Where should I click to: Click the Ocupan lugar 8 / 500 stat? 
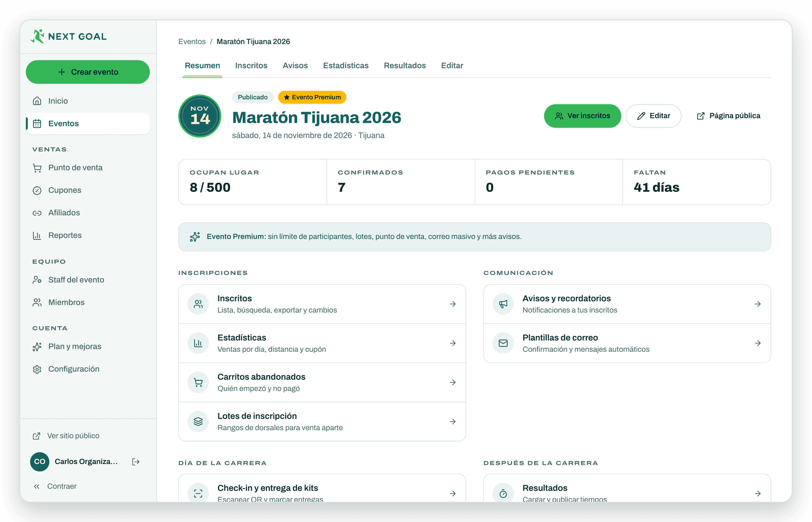tap(253, 182)
